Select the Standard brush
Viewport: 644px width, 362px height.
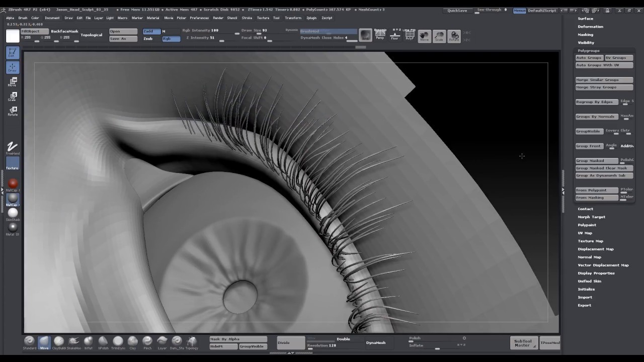click(x=30, y=342)
